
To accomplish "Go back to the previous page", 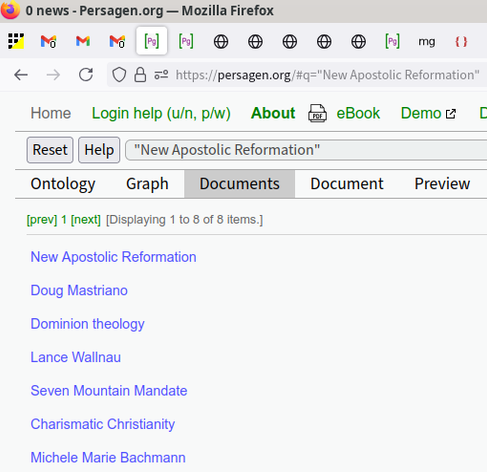I will tap(21, 75).
